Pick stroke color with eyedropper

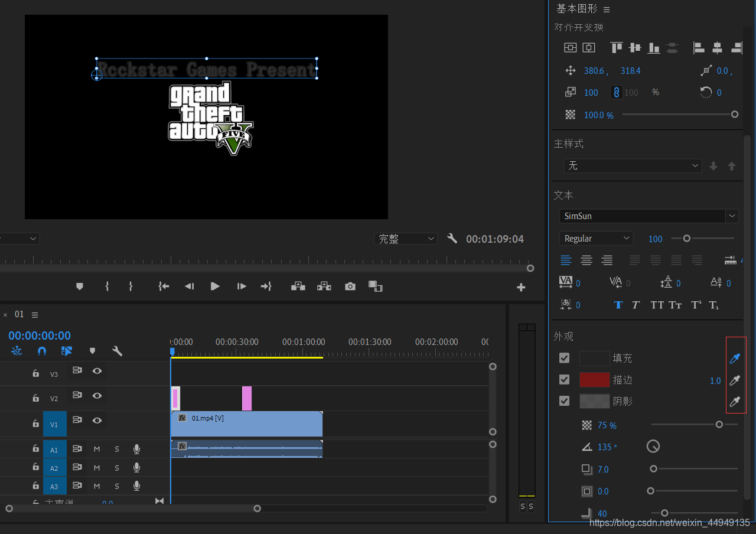tap(735, 380)
